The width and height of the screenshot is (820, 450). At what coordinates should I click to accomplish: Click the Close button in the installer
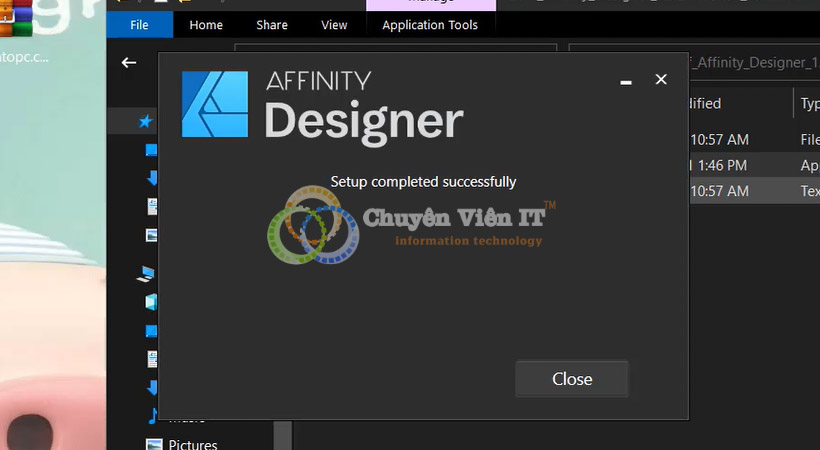pos(572,379)
